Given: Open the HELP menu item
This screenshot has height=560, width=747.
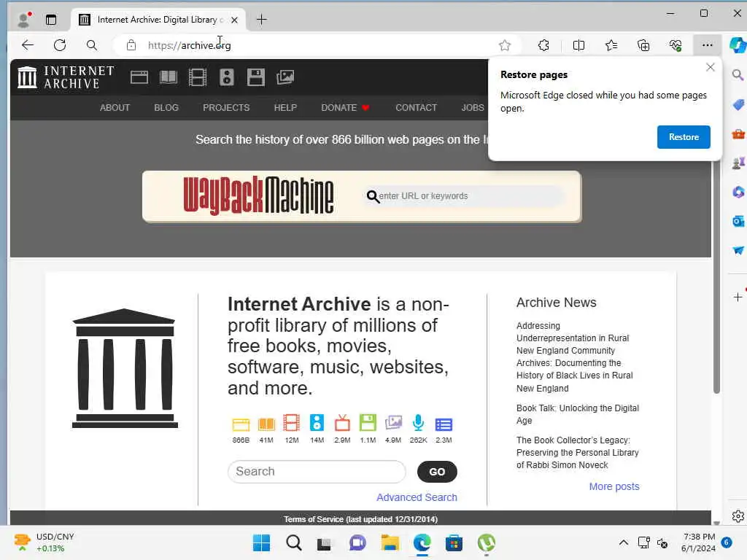Looking at the screenshot, I should pyautogui.click(x=285, y=108).
